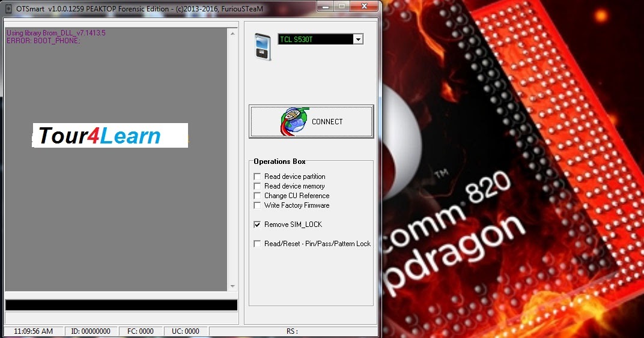Click the black progress bar
644x338 pixels.
[x=121, y=305]
